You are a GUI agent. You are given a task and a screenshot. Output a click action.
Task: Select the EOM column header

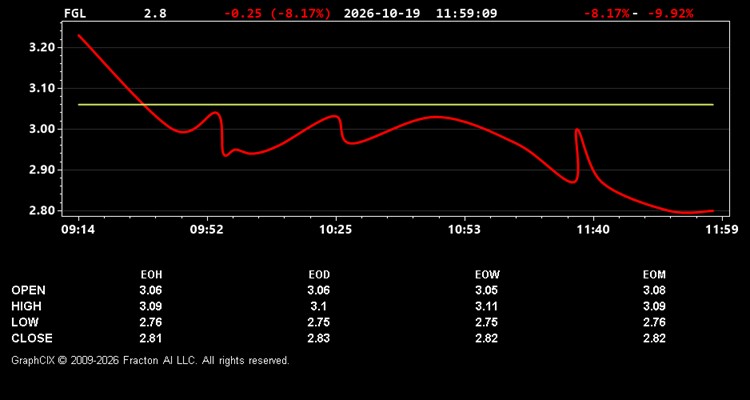pos(654,275)
